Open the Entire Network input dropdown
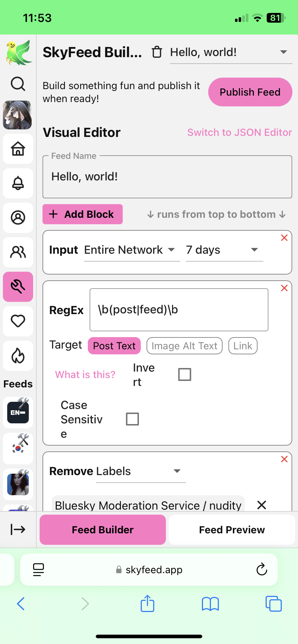298x644 pixels. [132, 250]
